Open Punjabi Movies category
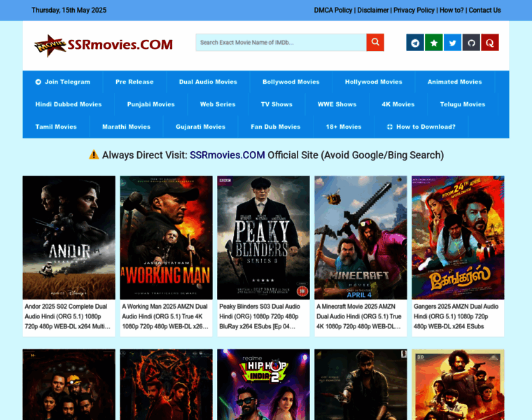Screen dimensions: 532x420 tap(151, 104)
